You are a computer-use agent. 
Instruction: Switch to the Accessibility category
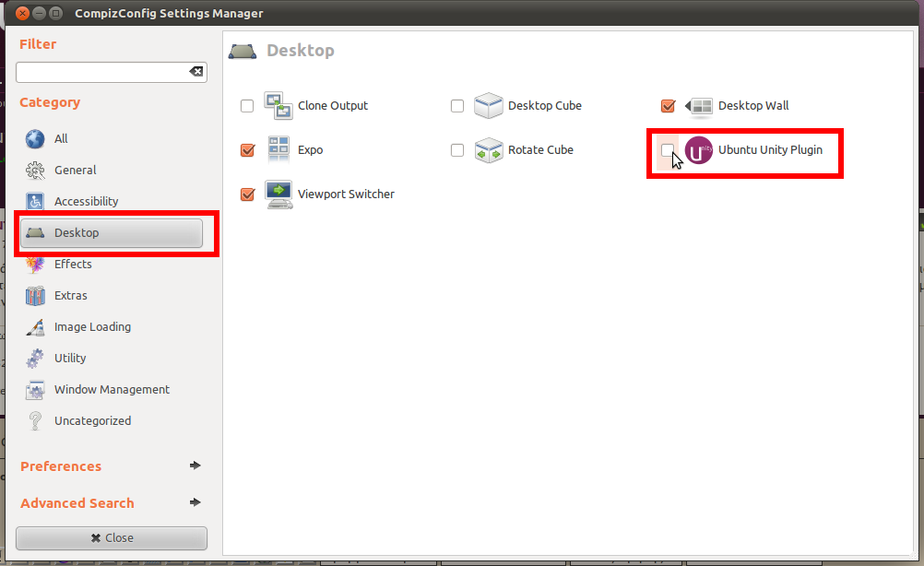[x=86, y=202]
